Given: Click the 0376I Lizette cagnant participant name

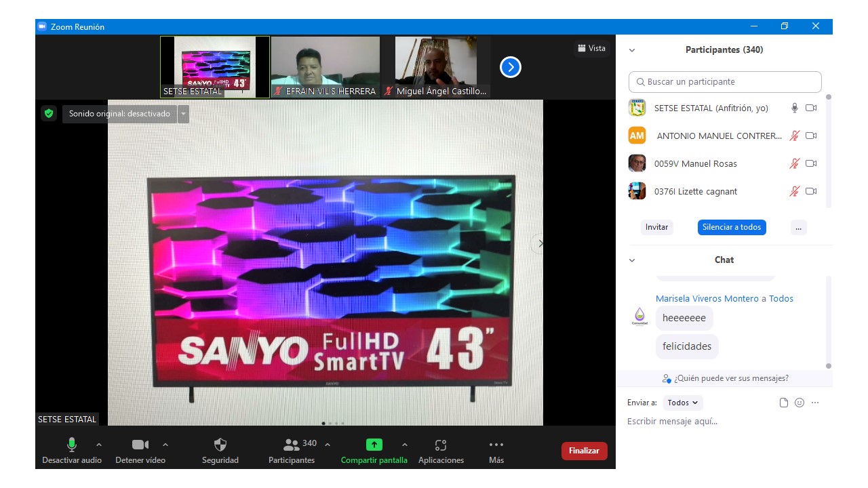Looking at the screenshot, I should (696, 191).
